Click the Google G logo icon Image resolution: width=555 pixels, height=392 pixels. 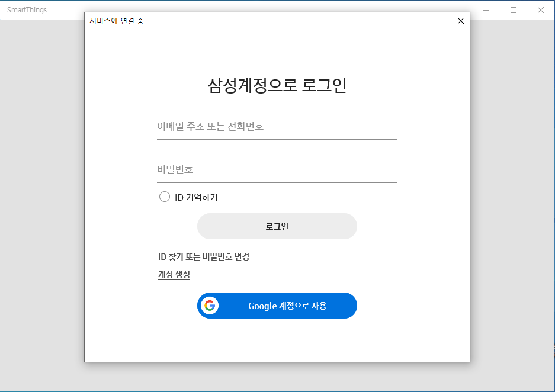point(210,306)
